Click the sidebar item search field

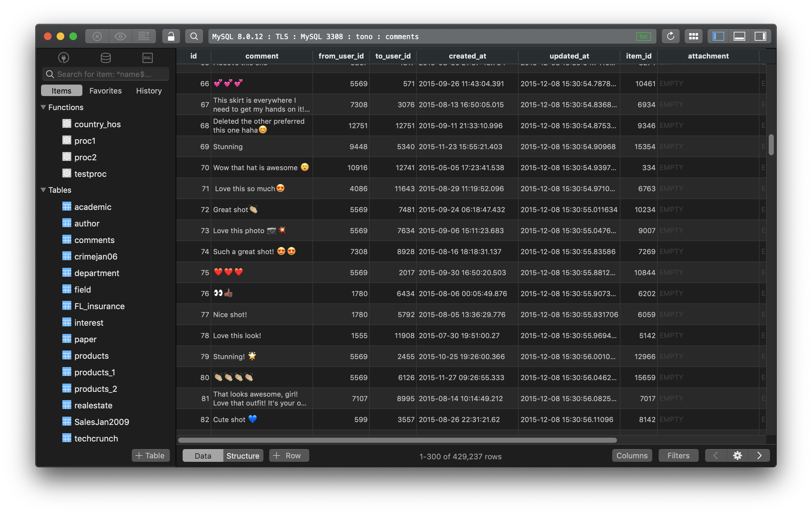click(106, 74)
